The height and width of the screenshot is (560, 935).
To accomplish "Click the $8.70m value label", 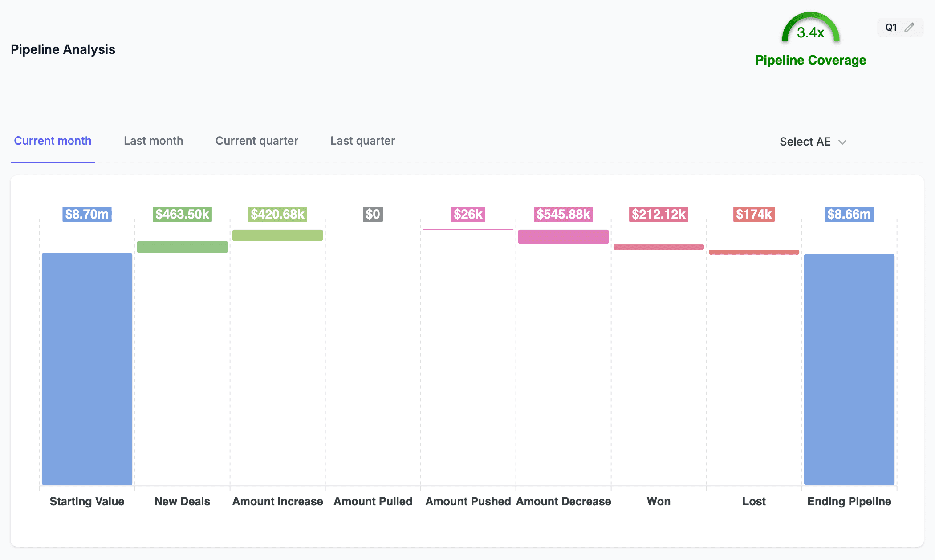I will pos(87,214).
